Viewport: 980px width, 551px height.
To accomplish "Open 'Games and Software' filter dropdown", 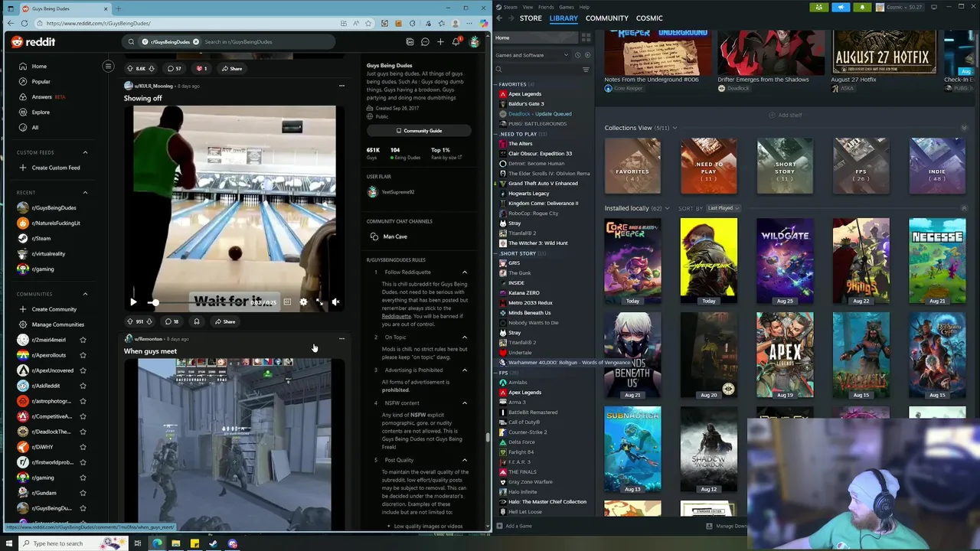I will [532, 55].
